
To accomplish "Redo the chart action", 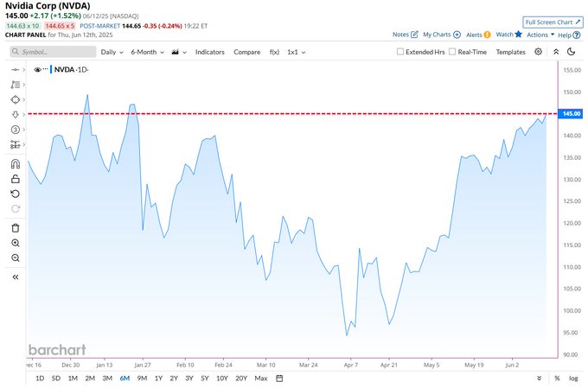I will click(x=15, y=209).
